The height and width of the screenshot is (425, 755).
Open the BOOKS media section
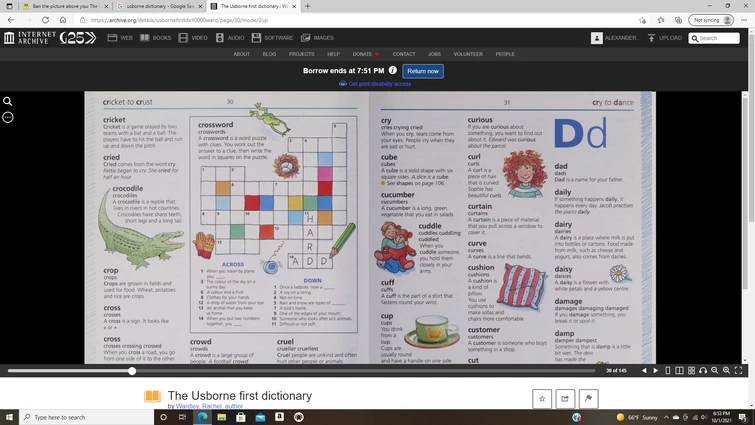(155, 38)
